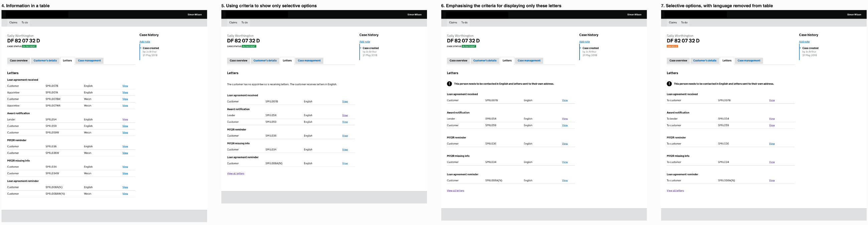Click Add note link in mockup 6
The image size is (868, 225).
585,42
